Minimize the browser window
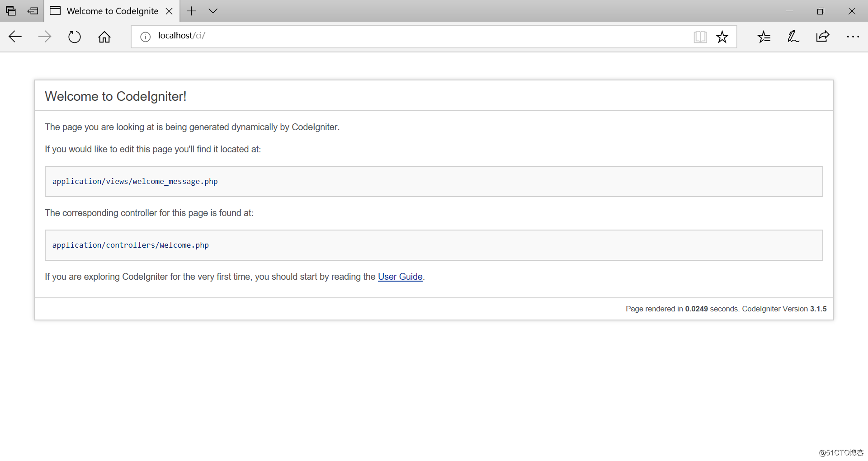The width and height of the screenshot is (868, 461). (x=790, y=11)
